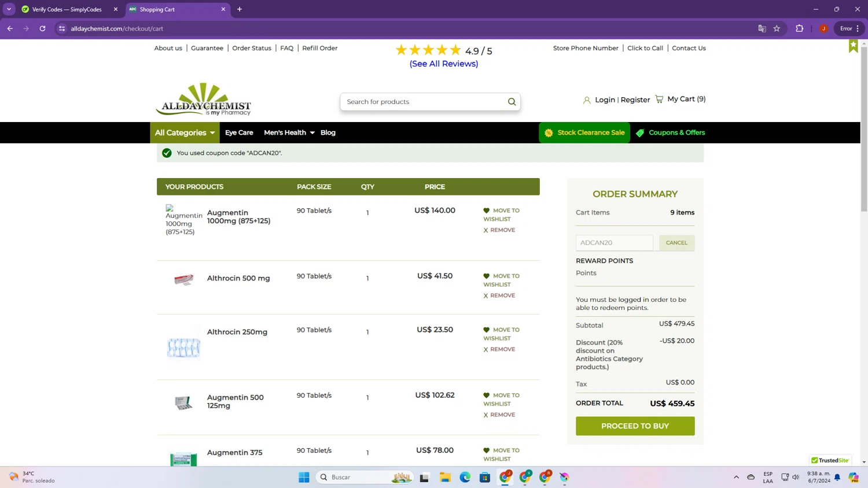Open the Guarantee link
The height and width of the screenshot is (488, 868).
pyautogui.click(x=207, y=48)
